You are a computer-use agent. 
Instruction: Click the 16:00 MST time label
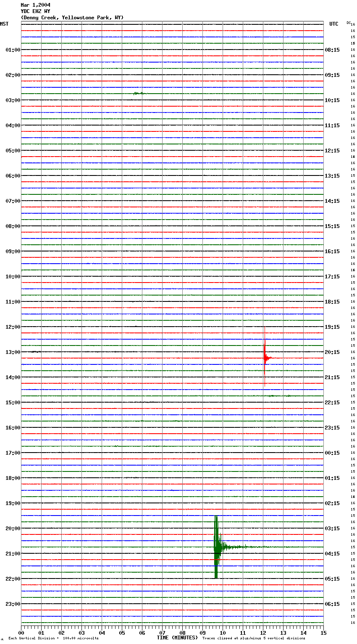(x=13, y=428)
